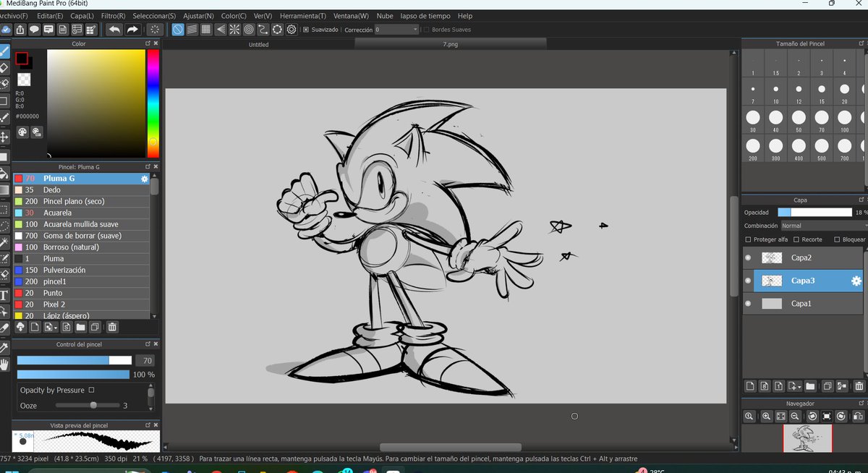Open the color palette icon below hex code
The width and height of the screenshot is (868, 473).
[22, 132]
